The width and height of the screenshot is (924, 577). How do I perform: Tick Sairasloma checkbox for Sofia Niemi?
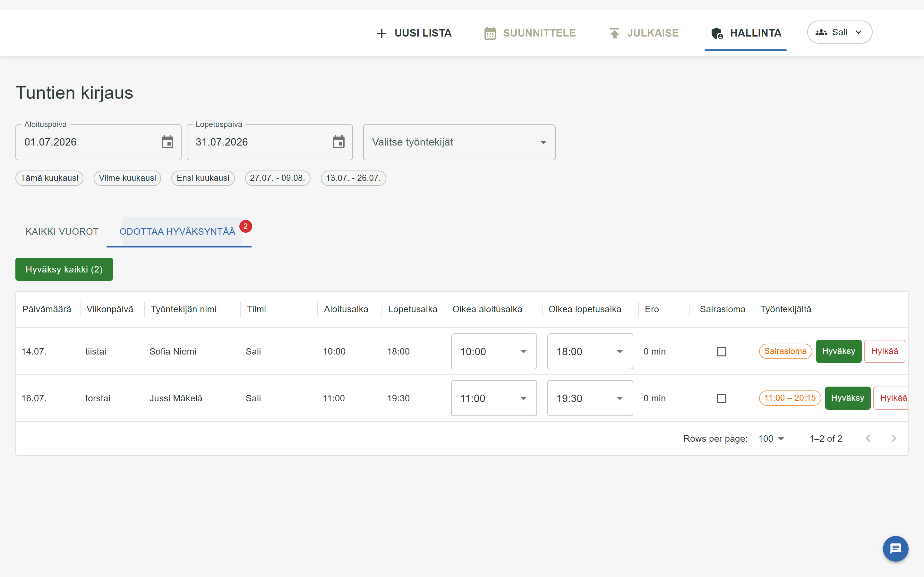[x=721, y=351]
